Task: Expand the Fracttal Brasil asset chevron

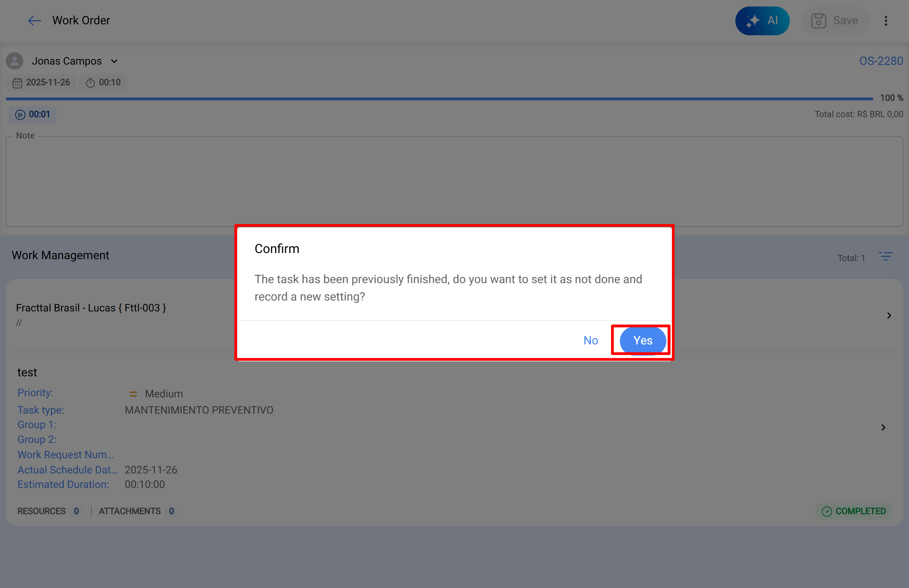Action: [889, 316]
